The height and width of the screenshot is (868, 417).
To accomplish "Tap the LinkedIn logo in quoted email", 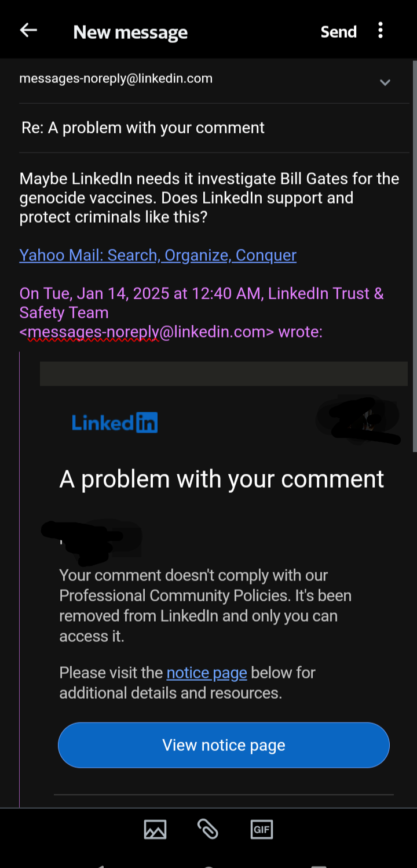I will pos(115,423).
